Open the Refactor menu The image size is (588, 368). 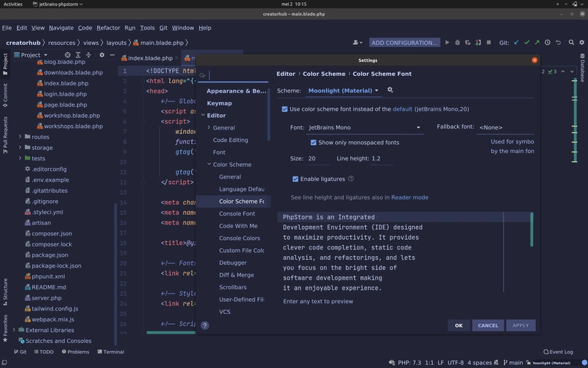(x=108, y=28)
